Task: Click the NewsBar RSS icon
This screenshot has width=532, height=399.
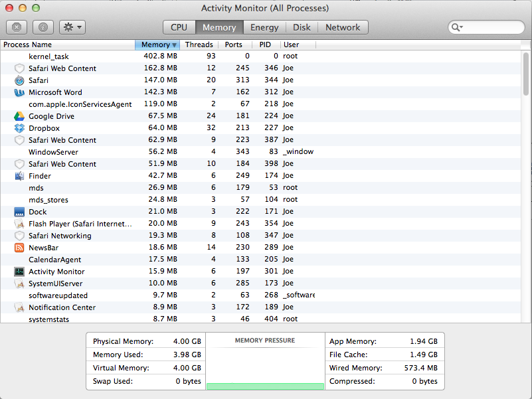Action: 19,248
